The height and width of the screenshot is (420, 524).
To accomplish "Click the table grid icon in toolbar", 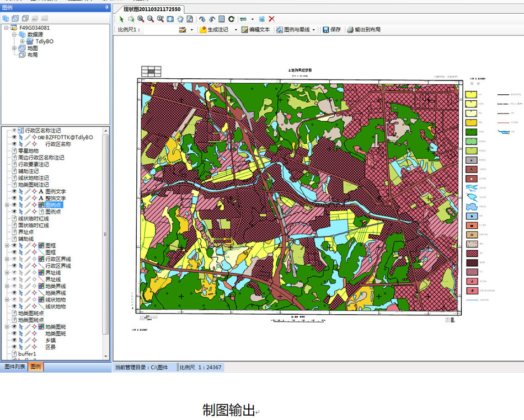I will pos(221,19).
